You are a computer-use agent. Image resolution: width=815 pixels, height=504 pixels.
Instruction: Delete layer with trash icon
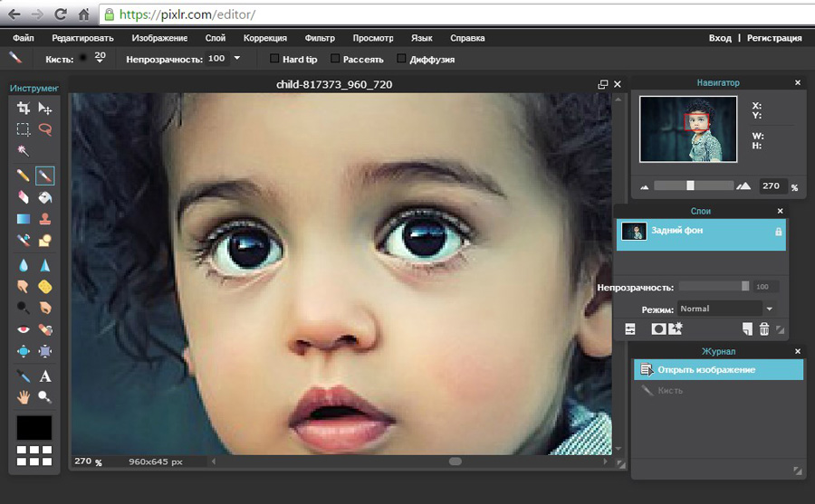tap(764, 329)
